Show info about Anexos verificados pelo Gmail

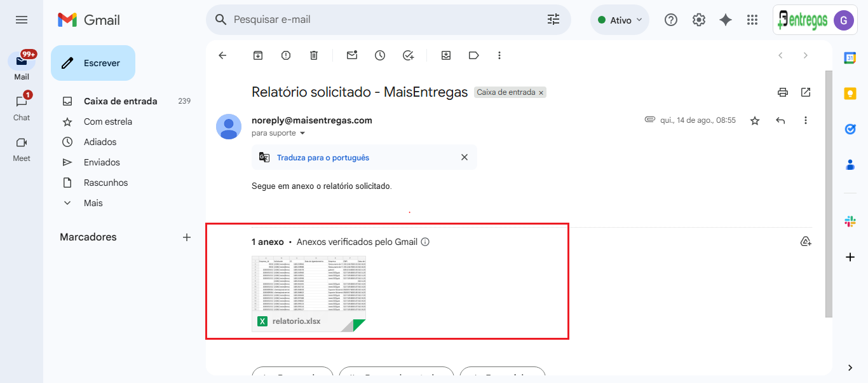pyautogui.click(x=426, y=242)
